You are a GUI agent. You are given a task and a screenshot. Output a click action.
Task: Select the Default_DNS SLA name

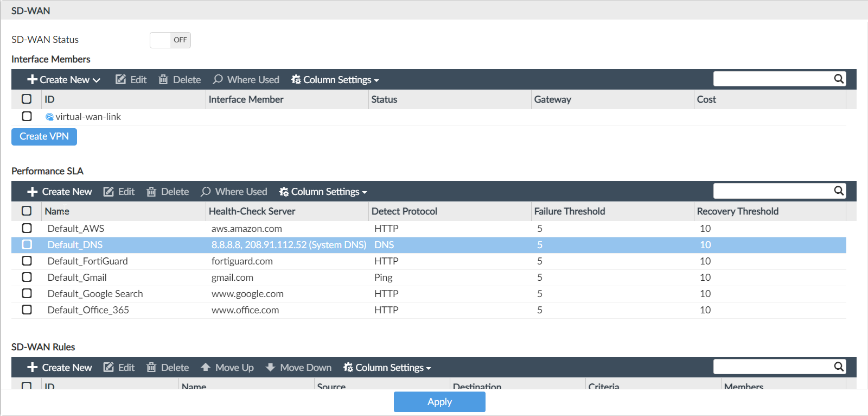pyautogui.click(x=75, y=245)
